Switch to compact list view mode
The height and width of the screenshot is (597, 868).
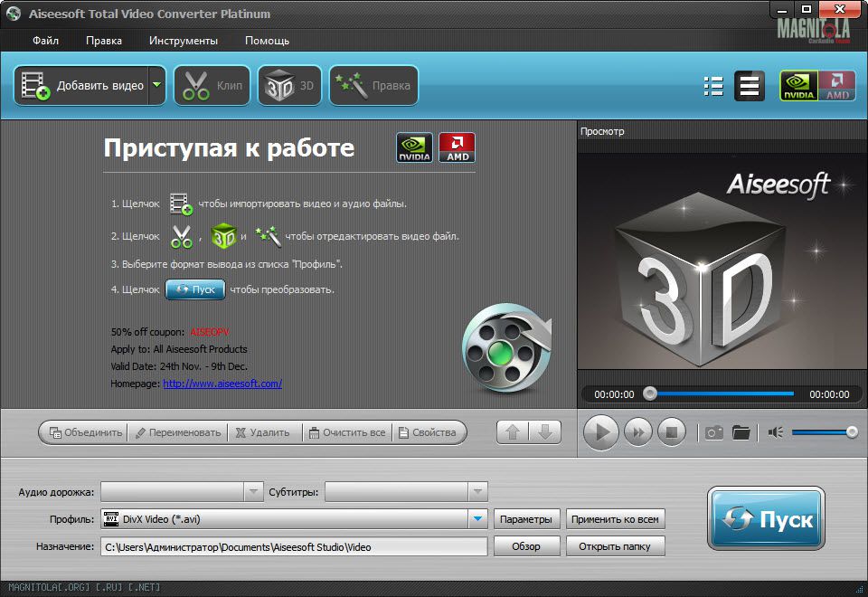[749, 86]
